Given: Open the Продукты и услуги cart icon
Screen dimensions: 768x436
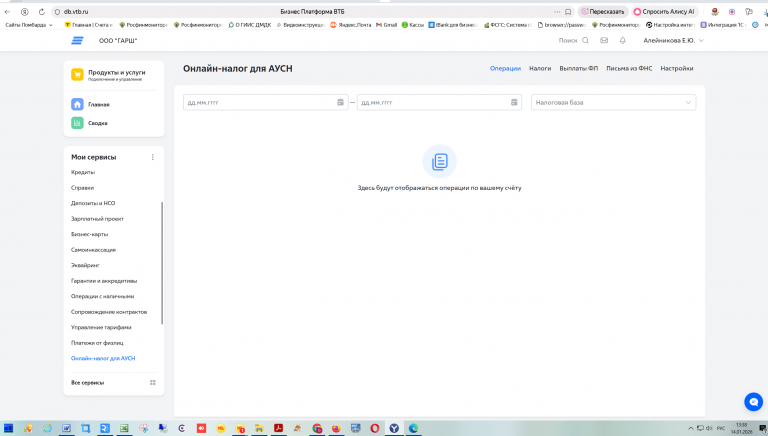Looking at the screenshot, I should (77, 74).
